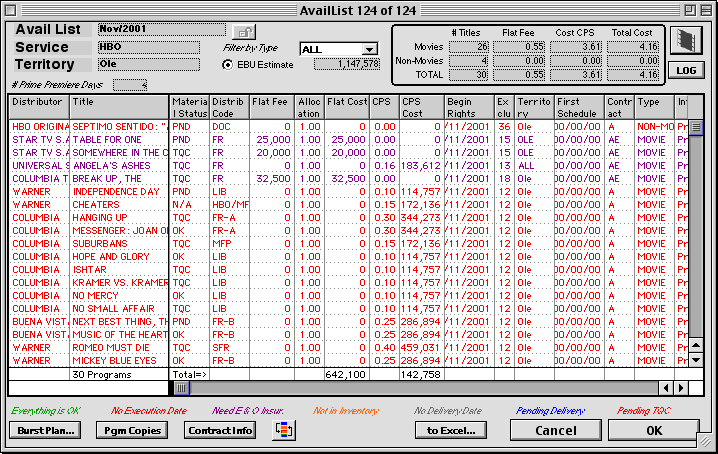The image size is (718, 454).
Task: Select the BREAK UP, THE title
Action: coord(107,178)
